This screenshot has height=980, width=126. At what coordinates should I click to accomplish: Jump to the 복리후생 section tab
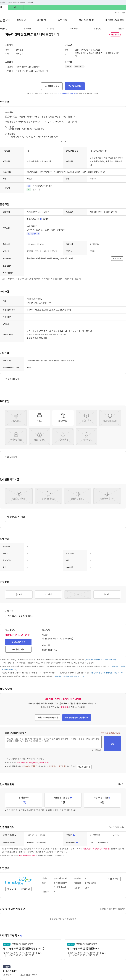(x=74, y=29)
